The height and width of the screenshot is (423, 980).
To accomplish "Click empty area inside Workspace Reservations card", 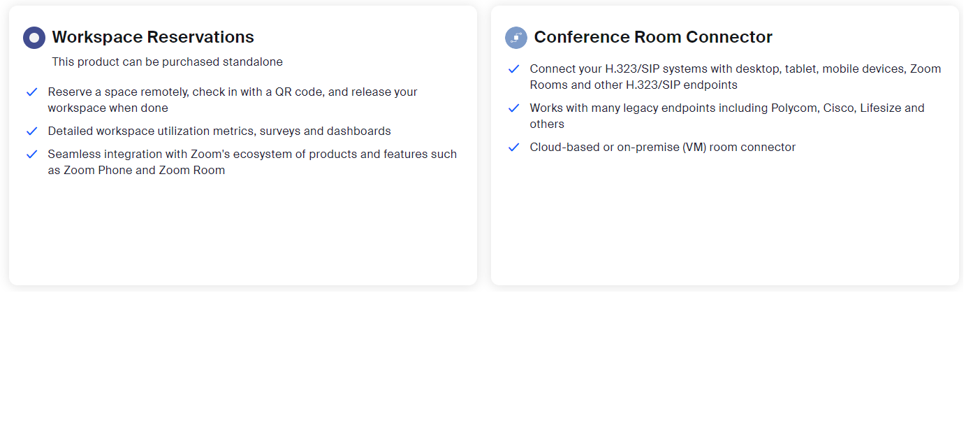I will point(243,231).
